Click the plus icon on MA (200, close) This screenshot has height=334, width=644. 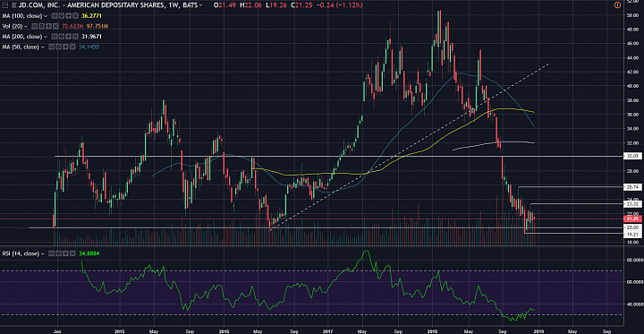pyautogui.click(x=68, y=37)
